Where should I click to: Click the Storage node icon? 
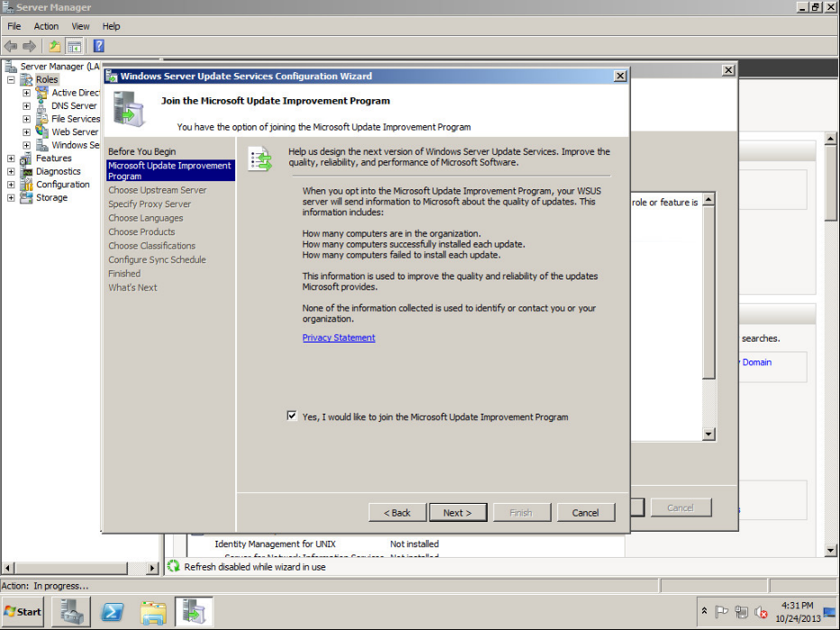(x=26, y=197)
